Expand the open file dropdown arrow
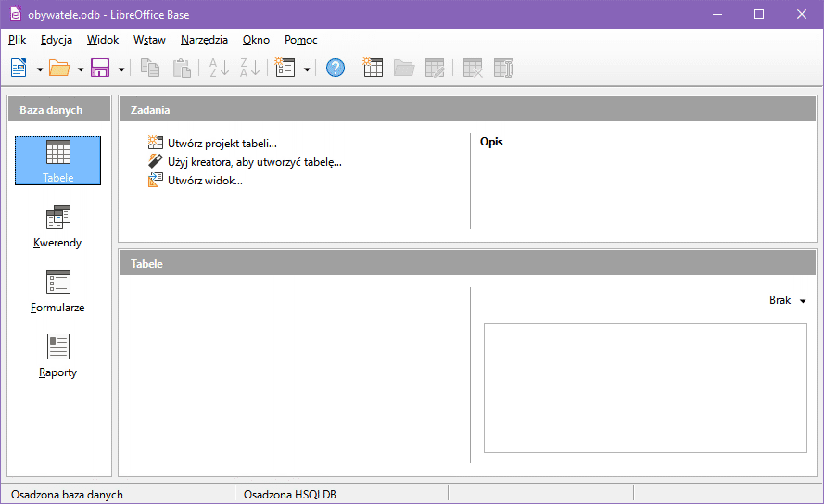 81,69
